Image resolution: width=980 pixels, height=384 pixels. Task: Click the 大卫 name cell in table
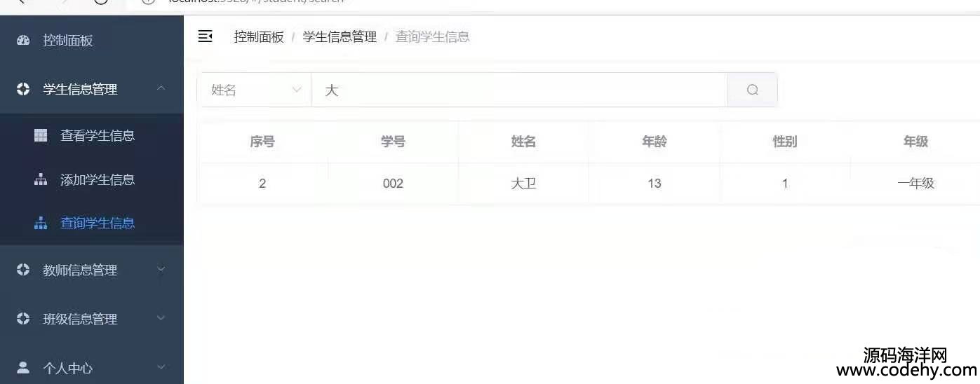click(x=523, y=184)
